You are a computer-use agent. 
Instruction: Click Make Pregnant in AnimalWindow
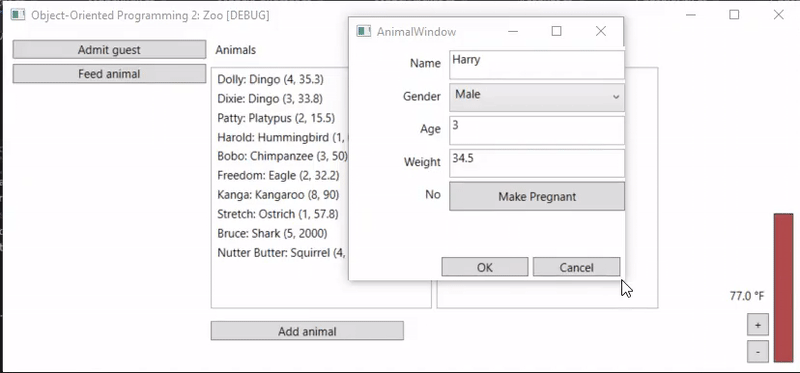coord(537,196)
